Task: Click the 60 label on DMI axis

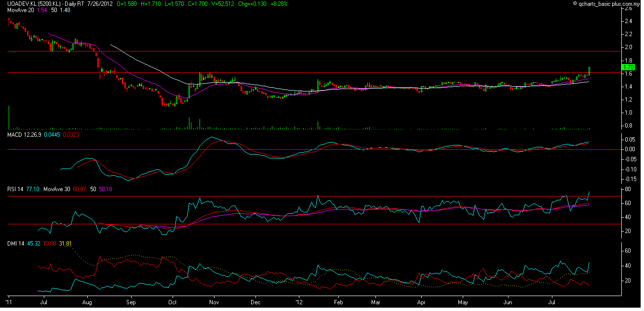Action: [x=627, y=251]
